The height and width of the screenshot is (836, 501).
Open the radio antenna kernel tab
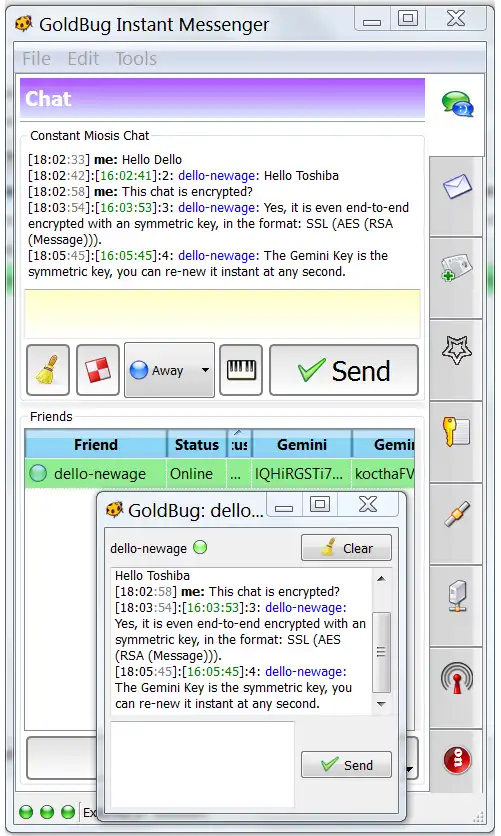(x=457, y=678)
